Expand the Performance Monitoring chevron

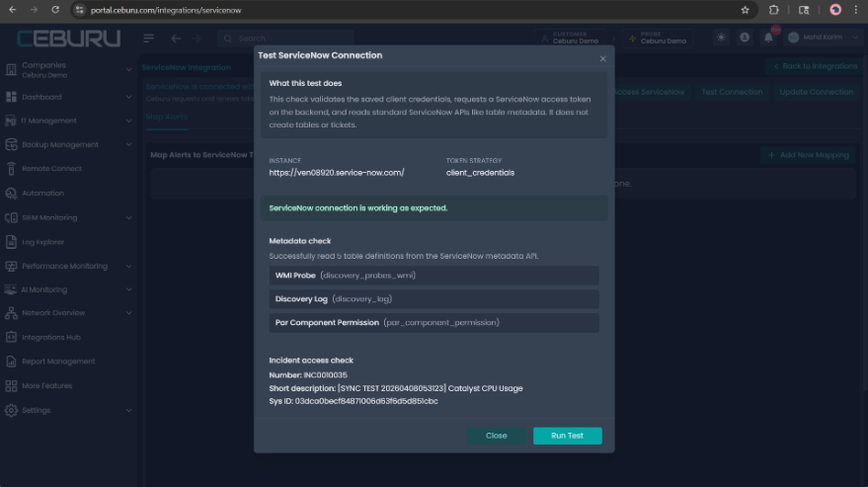pos(128,266)
